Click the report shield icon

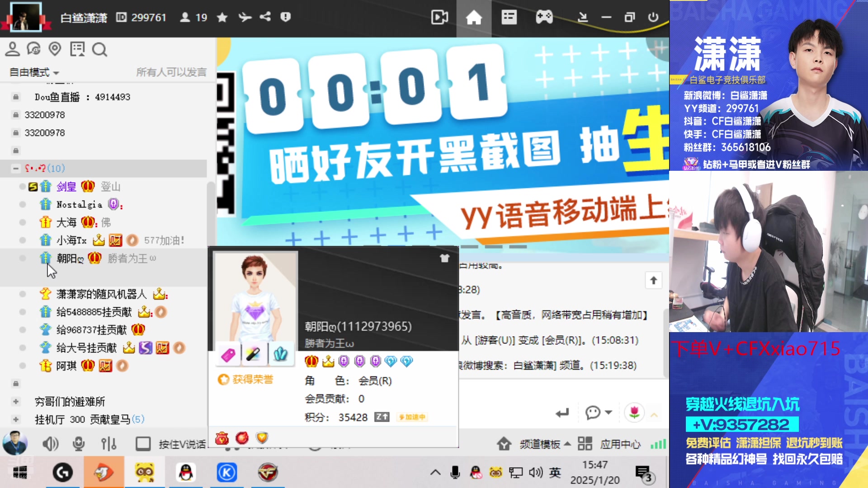pyautogui.click(x=285, y=17)
